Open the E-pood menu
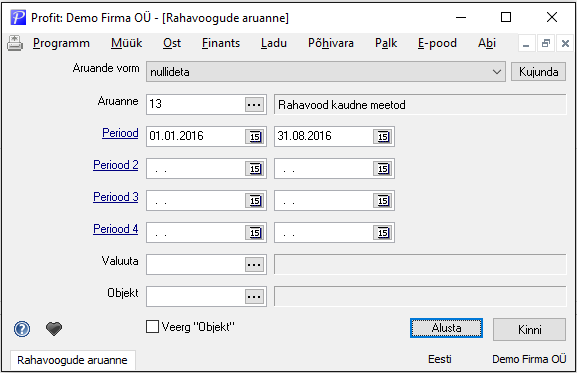 pos(437,43)
